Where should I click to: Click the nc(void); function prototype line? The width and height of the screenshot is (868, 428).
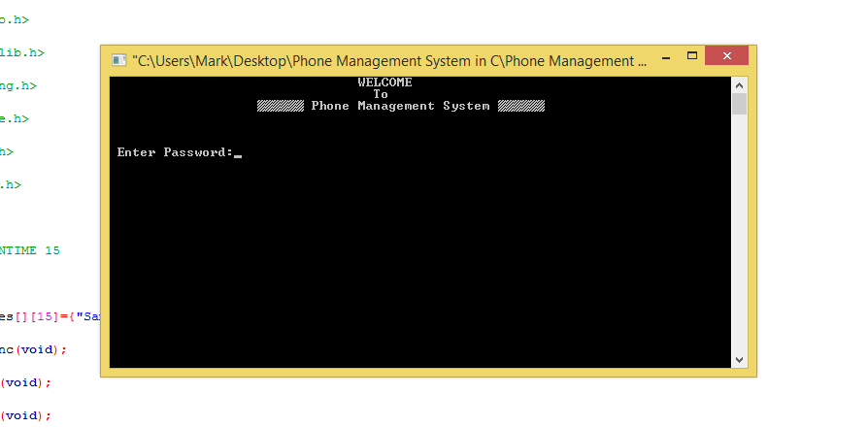[33, 350]
